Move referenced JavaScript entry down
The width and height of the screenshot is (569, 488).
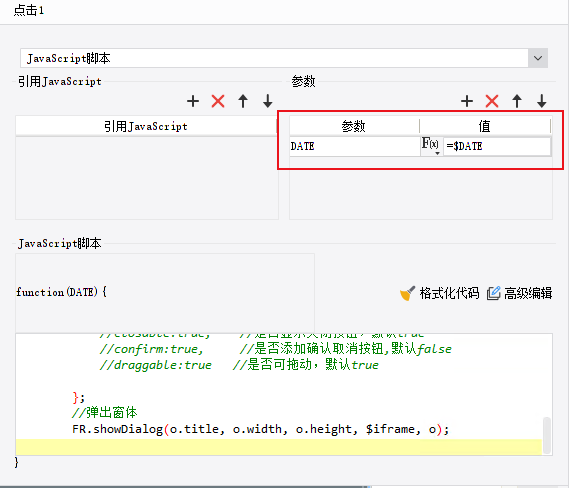coord(267,101)
